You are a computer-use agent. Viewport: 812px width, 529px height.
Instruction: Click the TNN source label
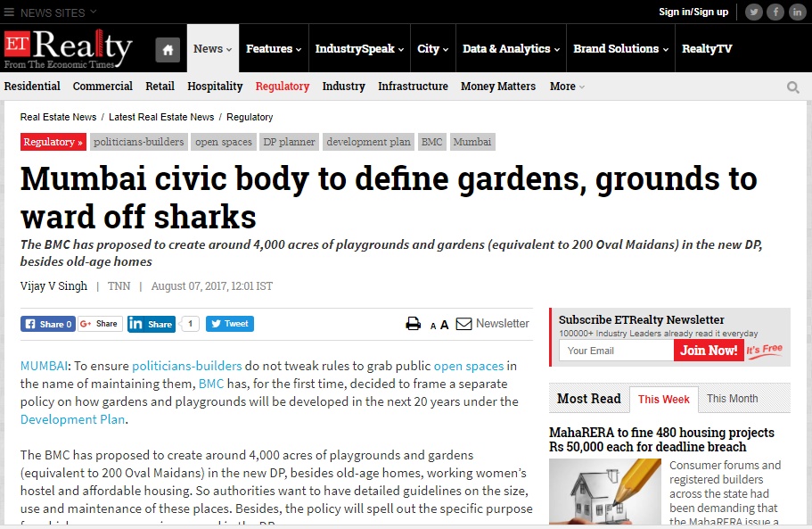pos(119,286)
